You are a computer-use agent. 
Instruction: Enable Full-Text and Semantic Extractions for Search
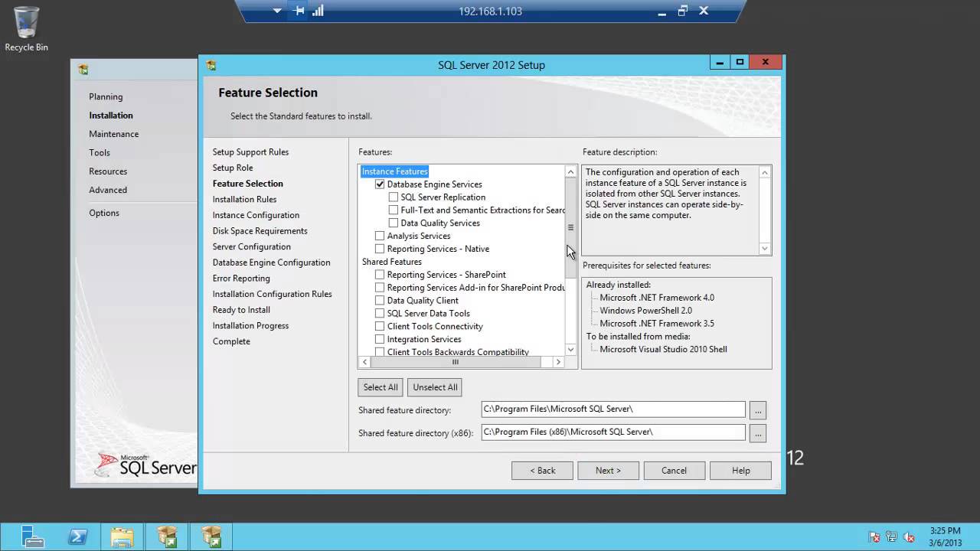click(394, 210)
